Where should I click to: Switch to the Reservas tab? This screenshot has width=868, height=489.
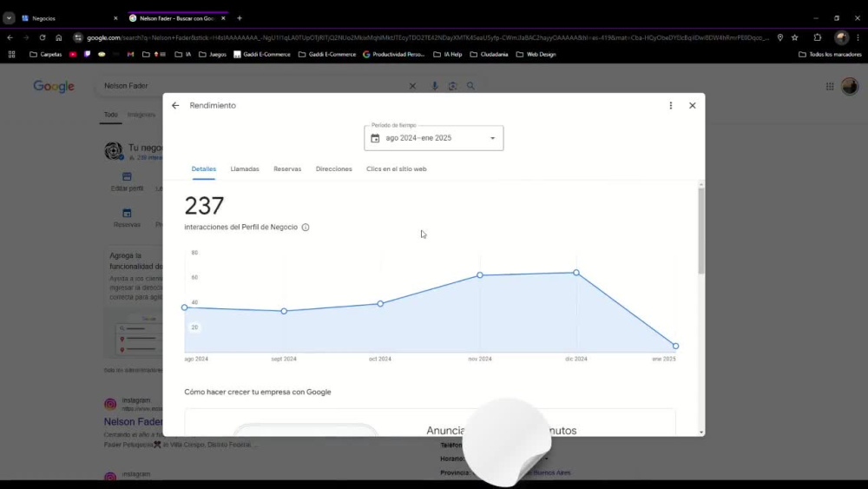[287, 169]
